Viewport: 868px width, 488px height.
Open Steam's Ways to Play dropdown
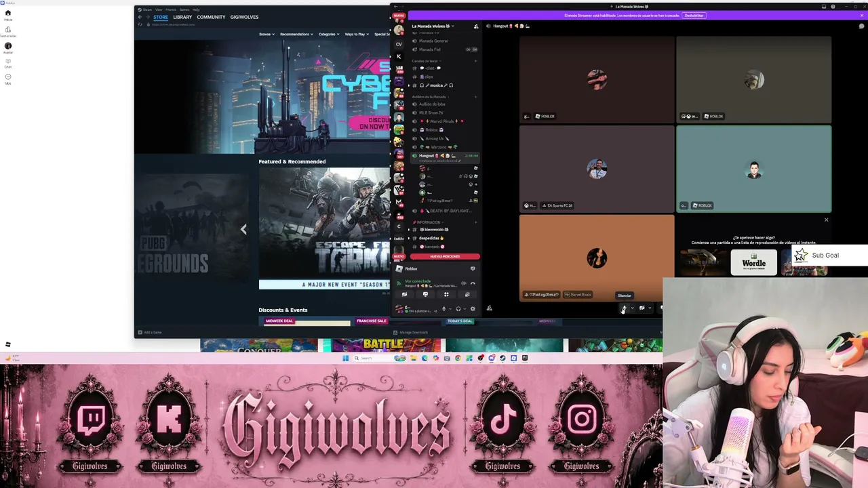coord(357,34)
